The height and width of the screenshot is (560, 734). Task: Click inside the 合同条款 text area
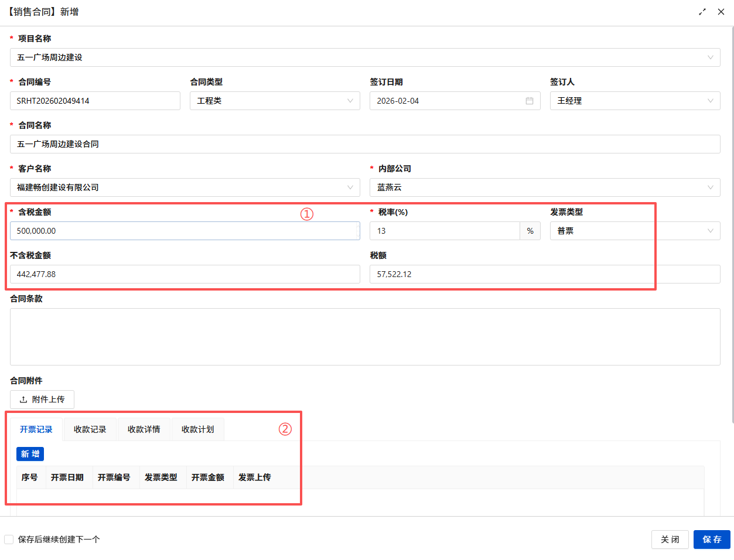coord(365,337)
